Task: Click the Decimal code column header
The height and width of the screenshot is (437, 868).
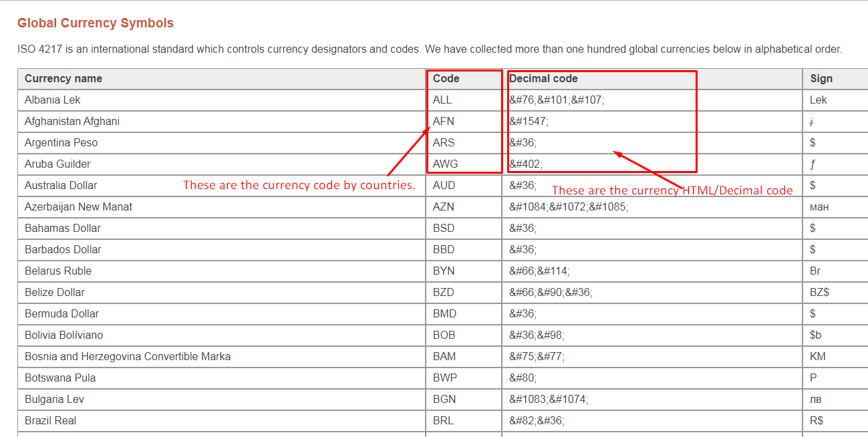Action: [x=543, y=79]
